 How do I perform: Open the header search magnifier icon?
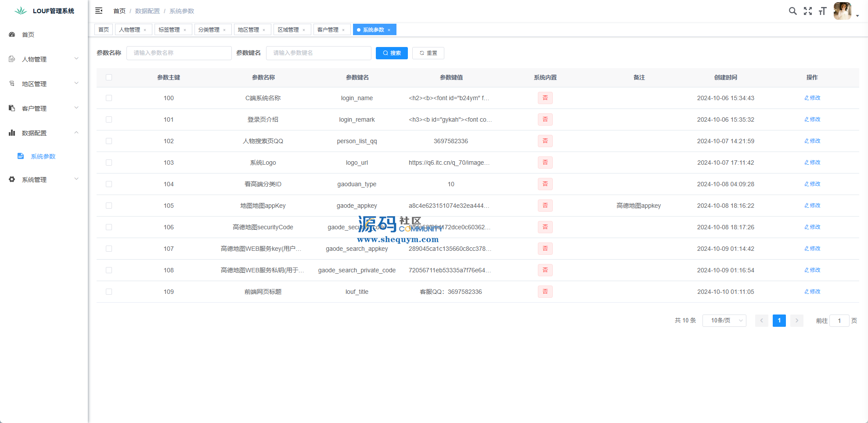tap(792, 11)
